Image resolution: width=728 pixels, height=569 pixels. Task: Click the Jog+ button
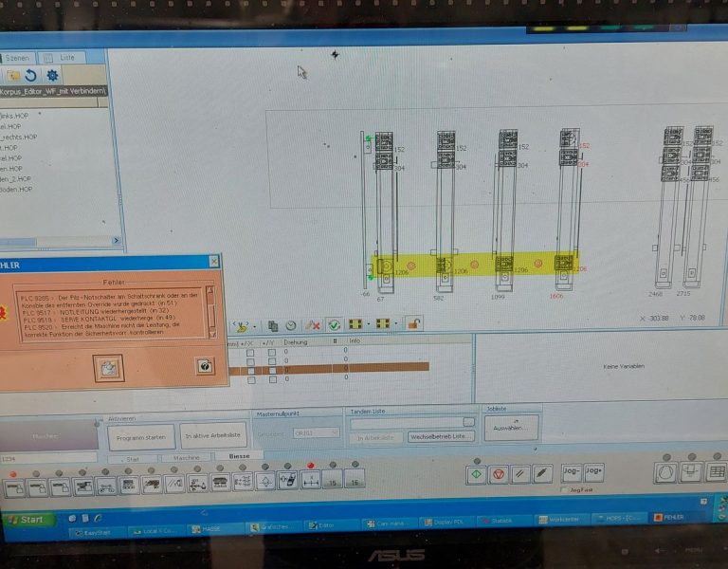pos(593,472)
